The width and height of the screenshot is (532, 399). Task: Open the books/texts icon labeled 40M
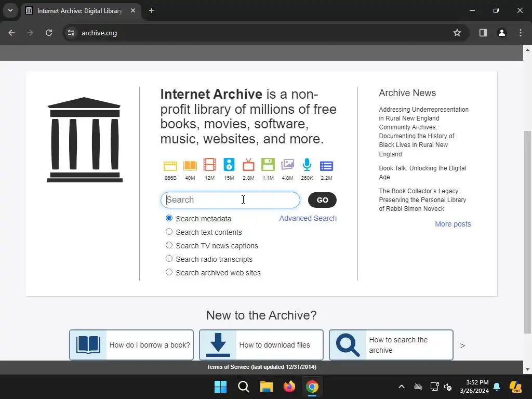click(x=190, y=166)
